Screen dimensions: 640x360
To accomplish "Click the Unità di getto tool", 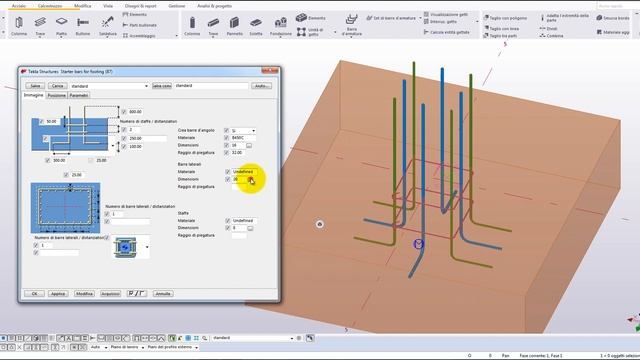I will pos(310,32).
